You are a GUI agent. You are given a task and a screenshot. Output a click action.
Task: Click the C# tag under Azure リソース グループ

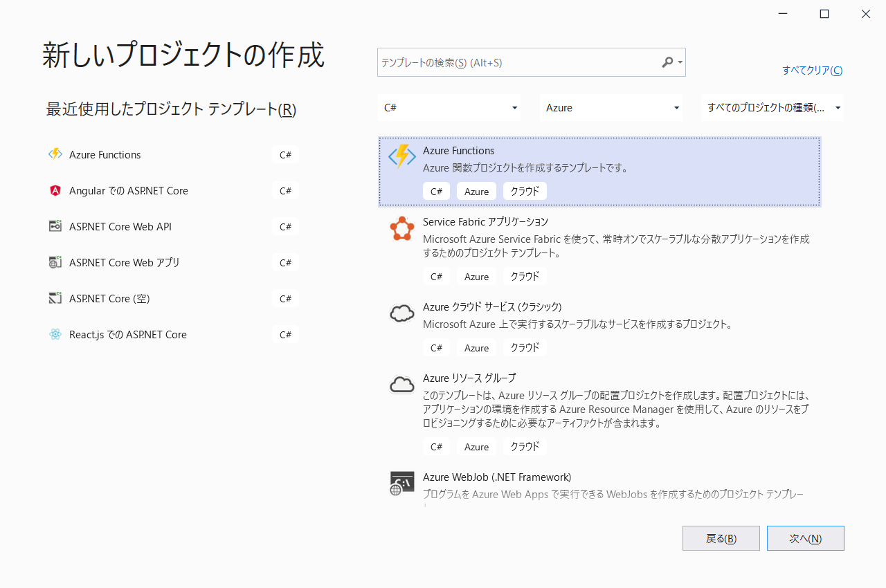(x=437, y=447)
